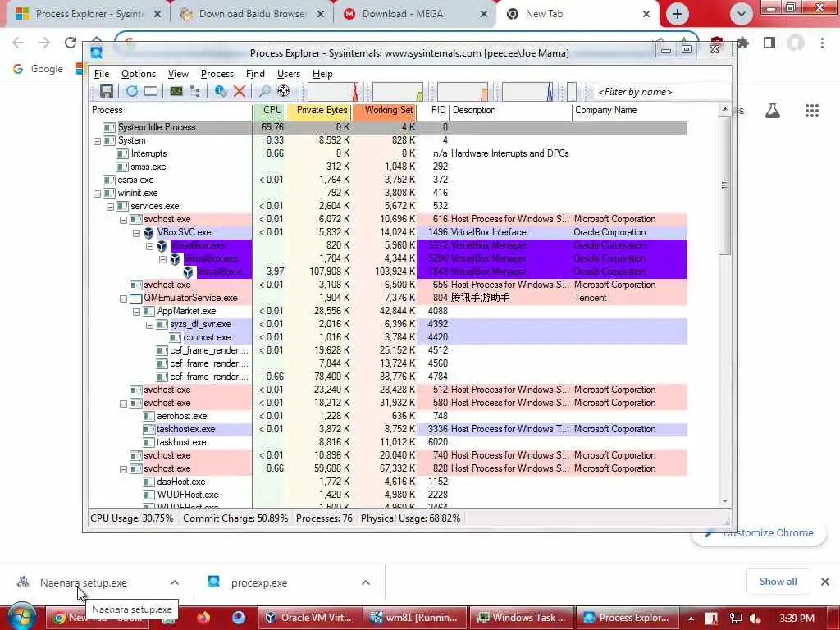Click the Windows Start orb
840x630 pixels.
click(x=21, y=617)
